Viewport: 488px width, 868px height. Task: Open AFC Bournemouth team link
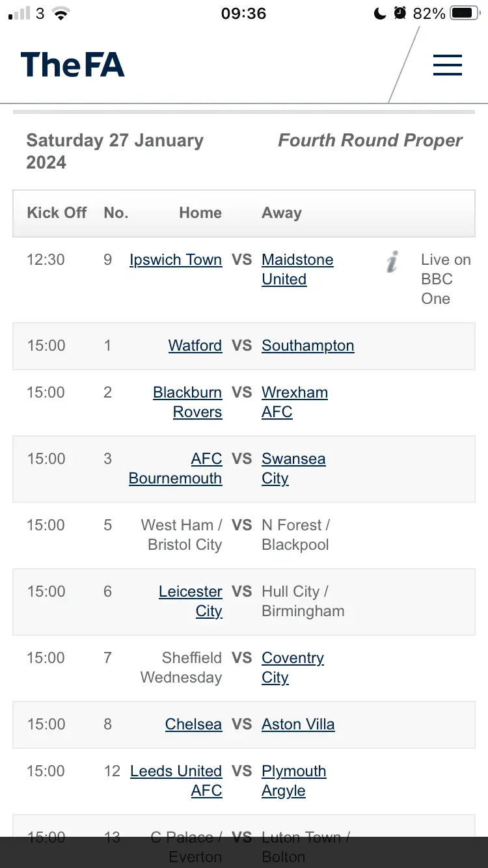click(176, 468)
